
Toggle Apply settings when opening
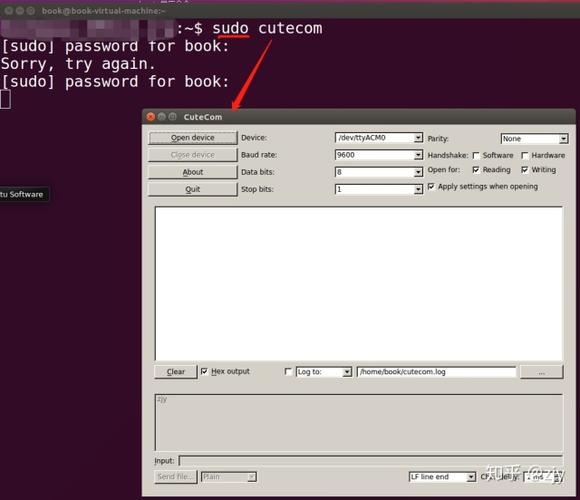pos(431,186)
